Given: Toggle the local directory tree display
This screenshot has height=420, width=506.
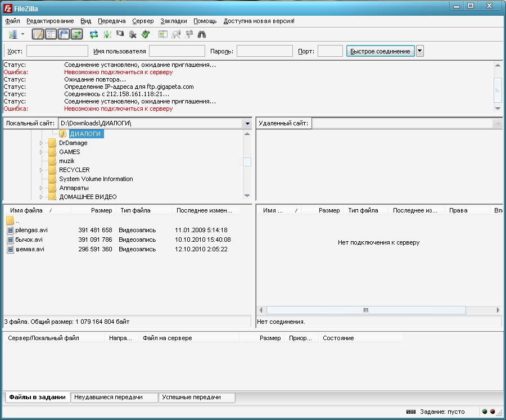Looking at the screenshot, I should click(x=51, y=34).
